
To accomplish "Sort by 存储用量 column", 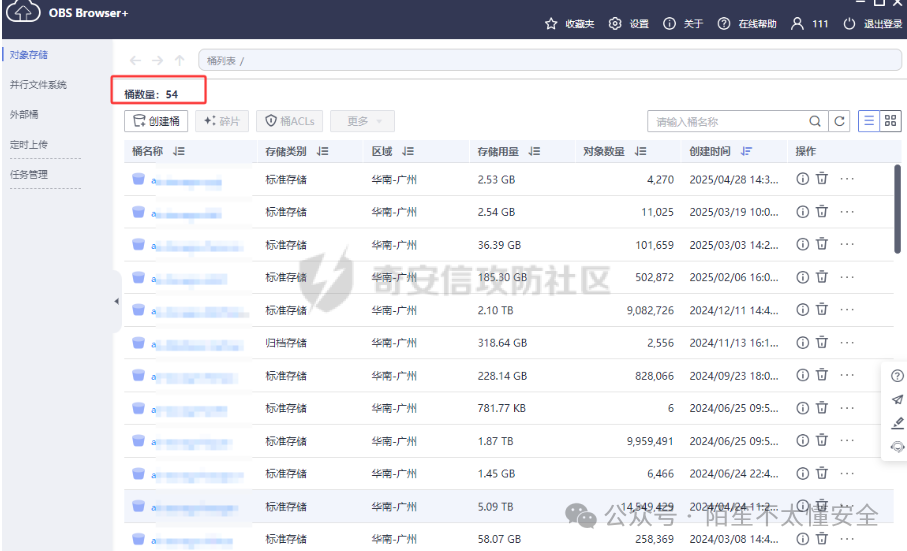I will point(534,151).
